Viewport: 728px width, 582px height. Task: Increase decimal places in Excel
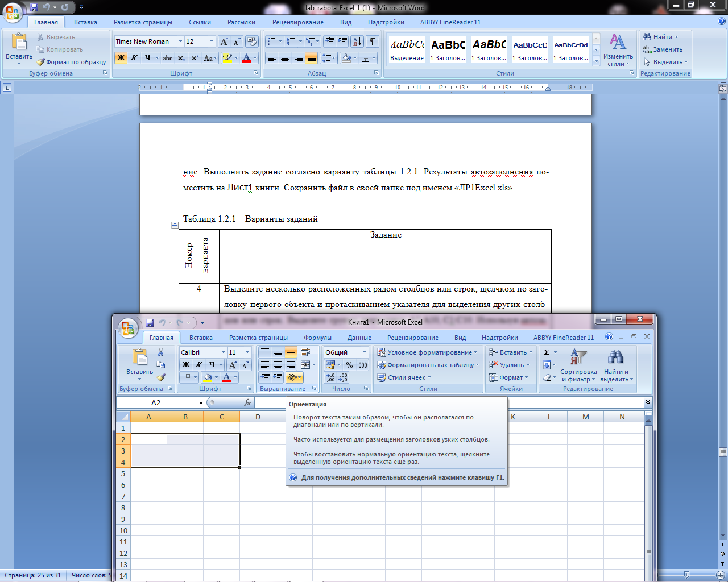click(x=330, y=377)
